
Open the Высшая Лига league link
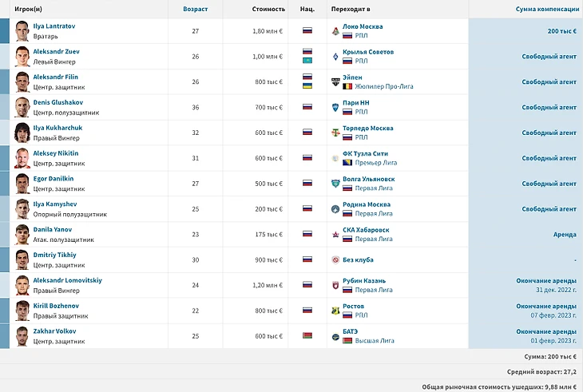pyautogui.click(x=375, y=341)
